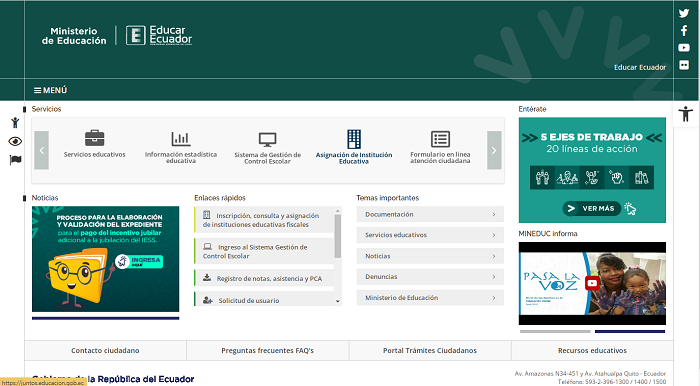Open the Recursos educativos tab
This screenshot has width=700, height=386.
tap(592, 350)
